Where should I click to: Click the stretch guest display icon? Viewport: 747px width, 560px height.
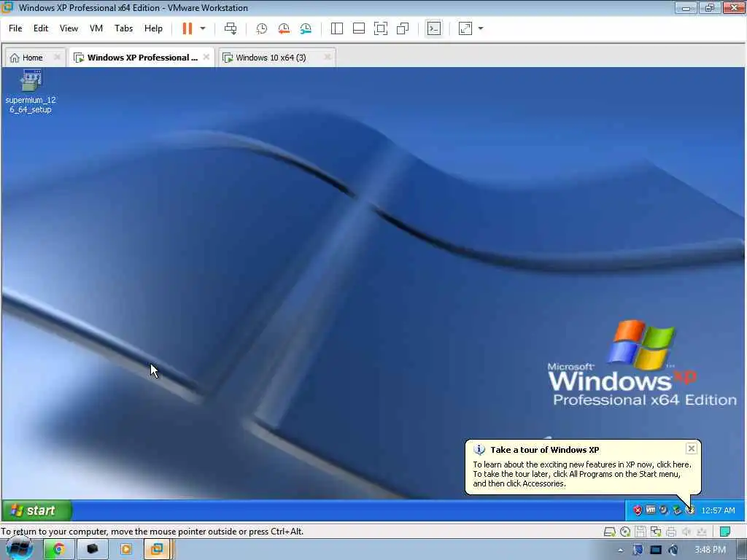tap(465, 28)
